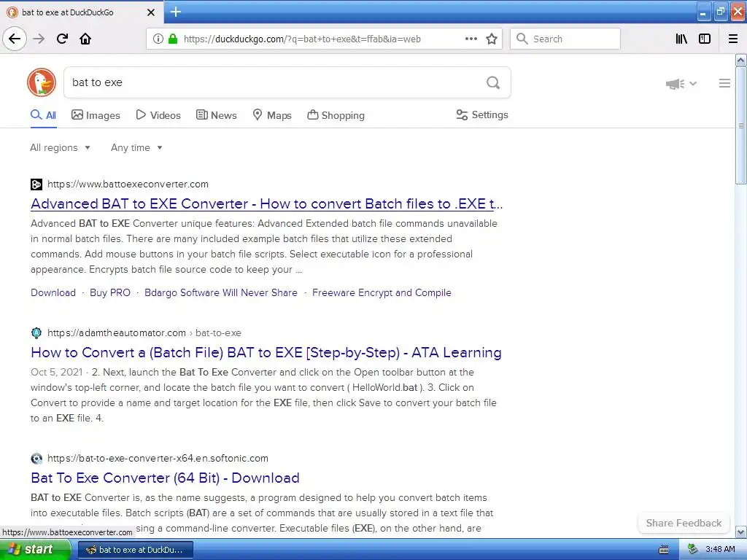Open 'How to Convert a (Batch File)' result
The image size is (747, 560).
tap(266, 352)
